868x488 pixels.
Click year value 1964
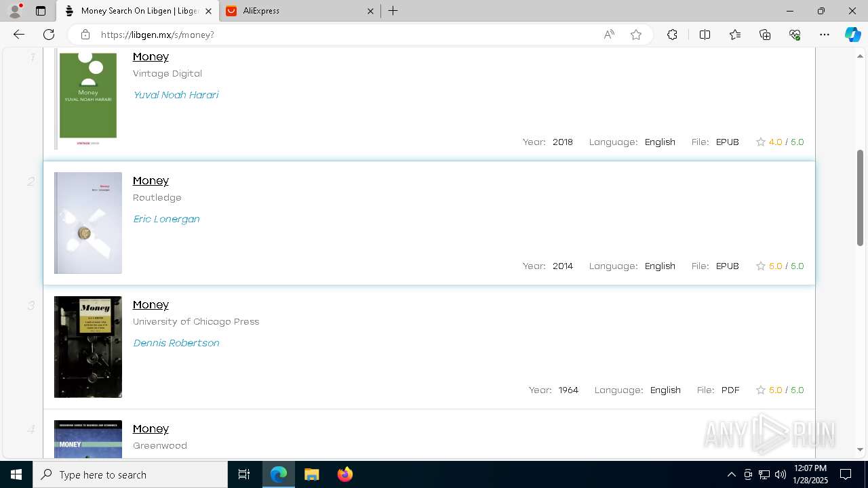568,390
